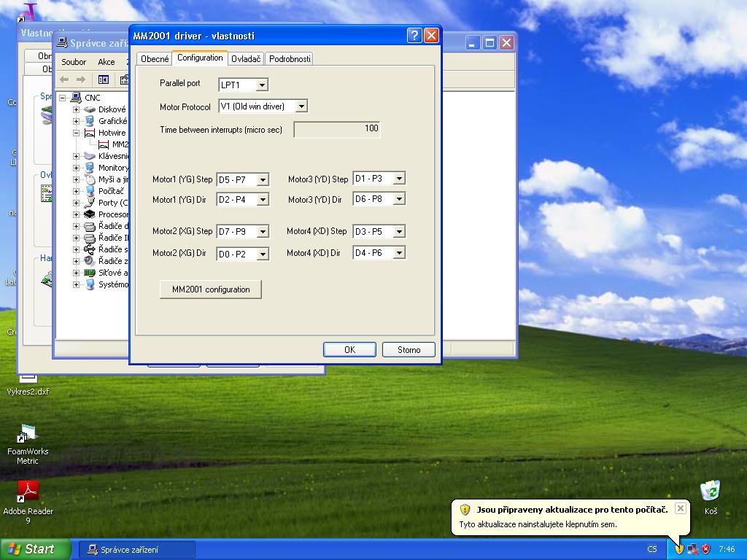This screenshot has height=560, width=747.
Task: Open Adobe Reader 9 desktop icon
Action: (x=28, y=491)
